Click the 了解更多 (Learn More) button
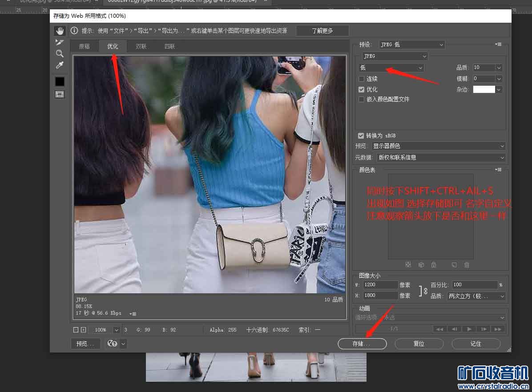The height and width of the screenshot is (392, 532). 322,31
